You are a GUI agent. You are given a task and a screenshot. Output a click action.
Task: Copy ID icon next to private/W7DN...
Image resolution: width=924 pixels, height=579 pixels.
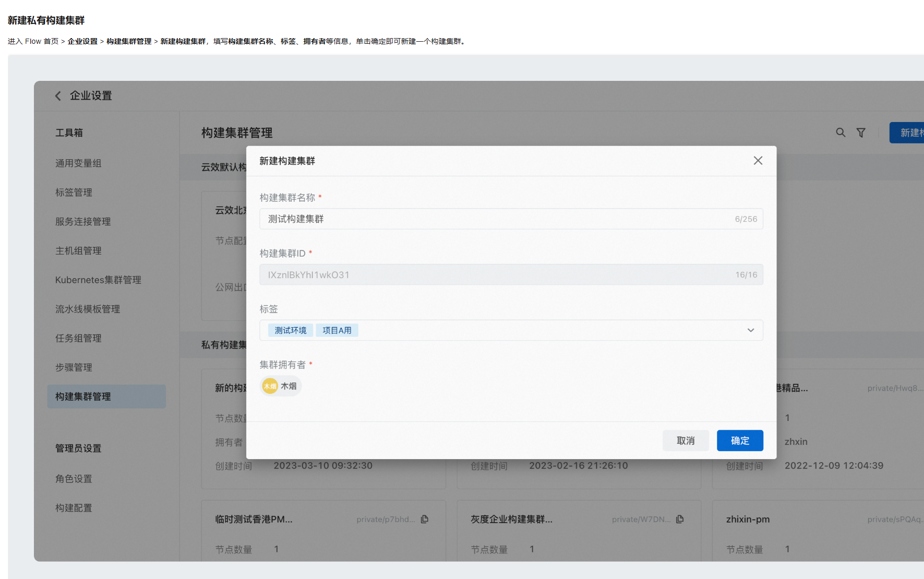click(x=680, y=519)
